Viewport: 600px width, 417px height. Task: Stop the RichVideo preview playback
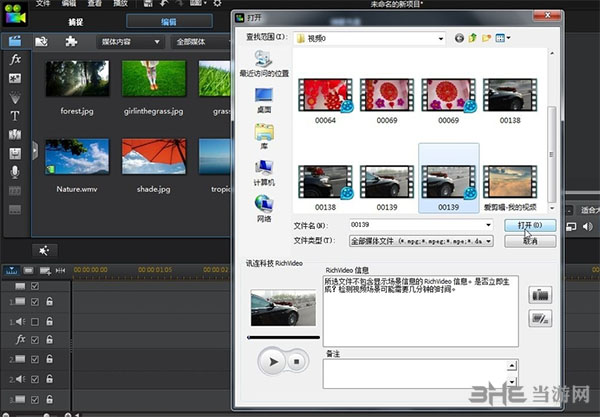point(296,361)
